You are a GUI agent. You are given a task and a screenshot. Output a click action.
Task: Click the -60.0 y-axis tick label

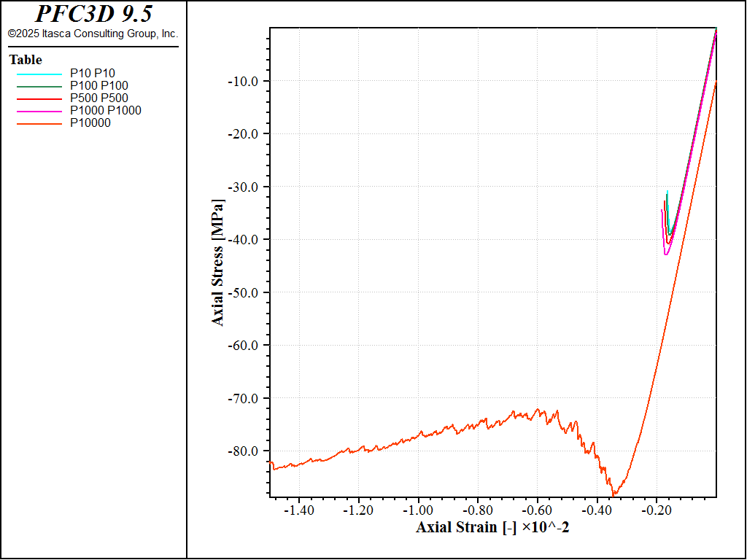(243, 345)
